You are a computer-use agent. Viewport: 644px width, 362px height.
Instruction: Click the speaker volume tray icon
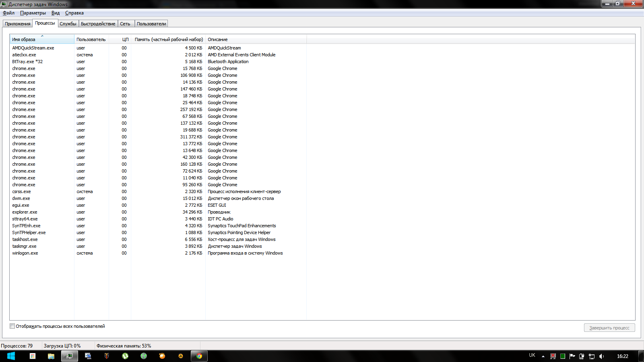(x=601, y=356)
